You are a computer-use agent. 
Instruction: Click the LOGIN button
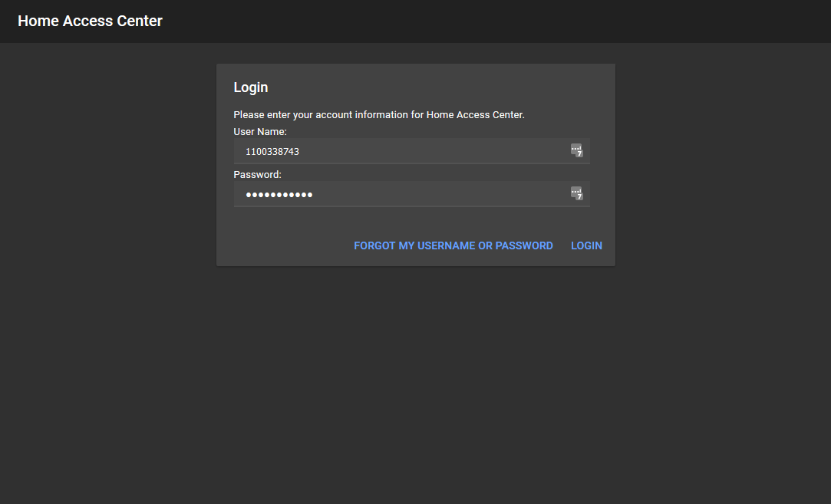coord(586,245)
